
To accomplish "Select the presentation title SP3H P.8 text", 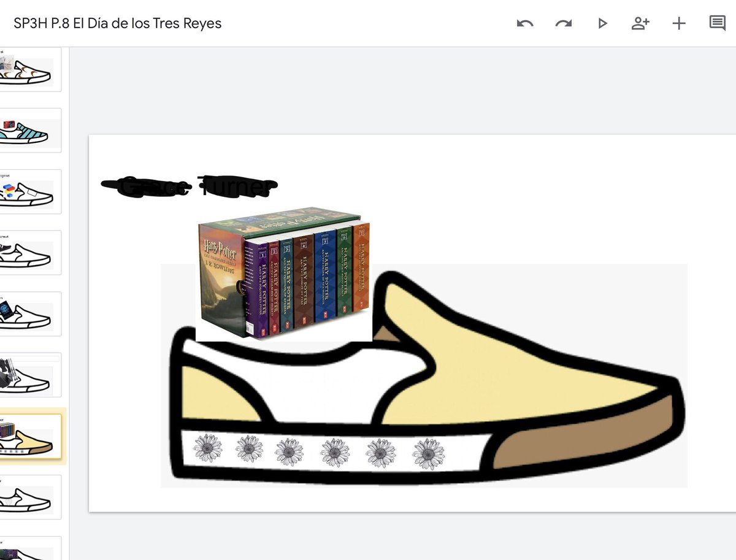I will 118,23.
